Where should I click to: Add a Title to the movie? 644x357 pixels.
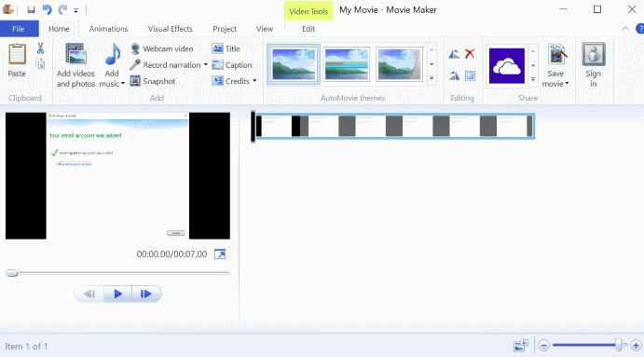coord(226,48)
